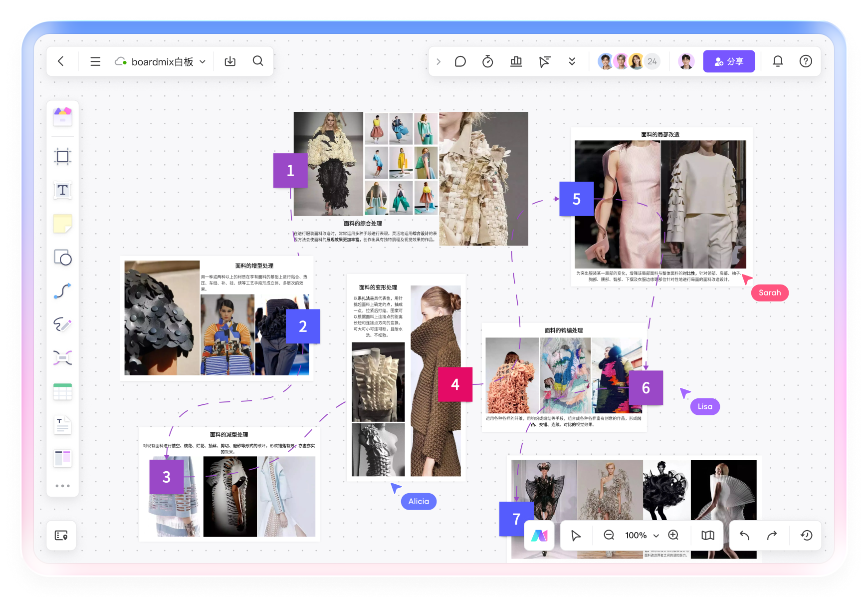Select the Text tool
868x597 pixels.
click(62, 190)
